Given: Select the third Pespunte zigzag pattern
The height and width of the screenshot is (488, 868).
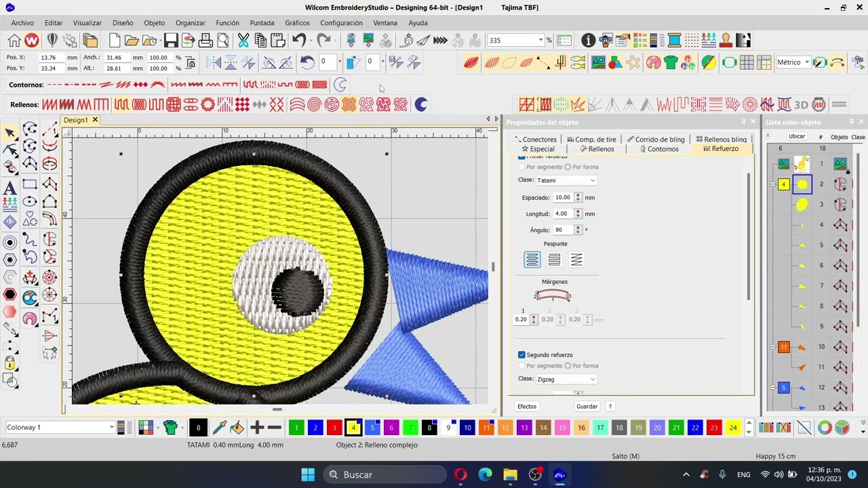Looking at the screenshot, I should (x=576, y=260).
